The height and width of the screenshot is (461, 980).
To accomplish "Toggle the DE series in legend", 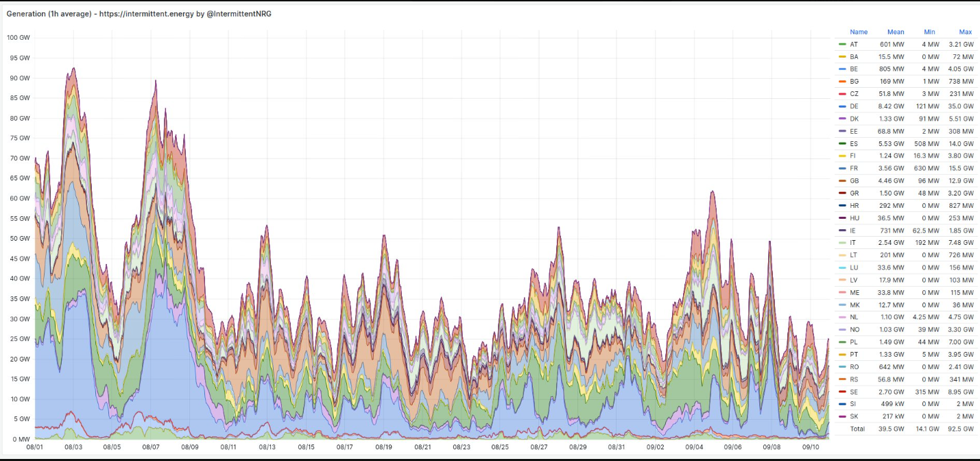I will click(854, 106).
